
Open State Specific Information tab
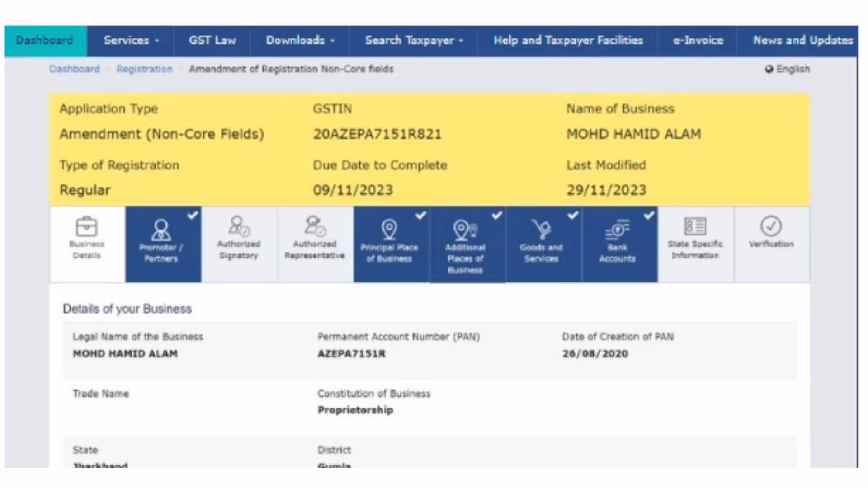point(696,244)
